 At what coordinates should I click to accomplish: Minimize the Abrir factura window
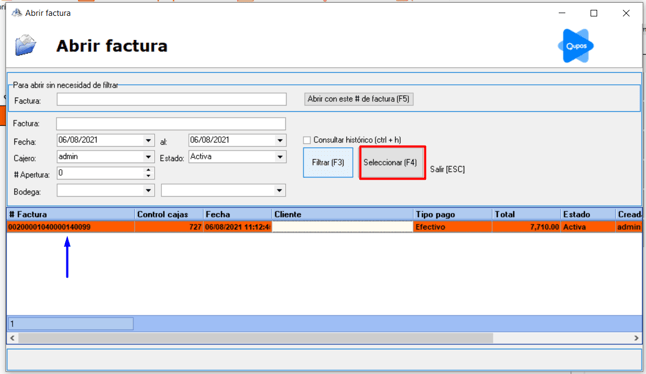pos(562,13)
